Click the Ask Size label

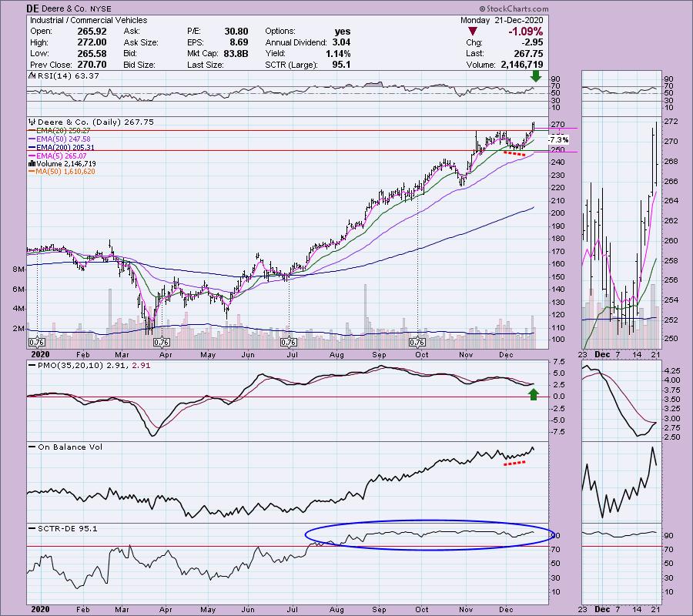(141, 42)
